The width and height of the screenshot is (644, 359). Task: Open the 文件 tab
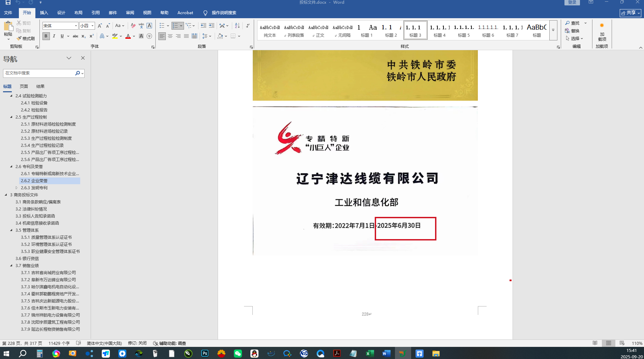click(x=8, y=13)
